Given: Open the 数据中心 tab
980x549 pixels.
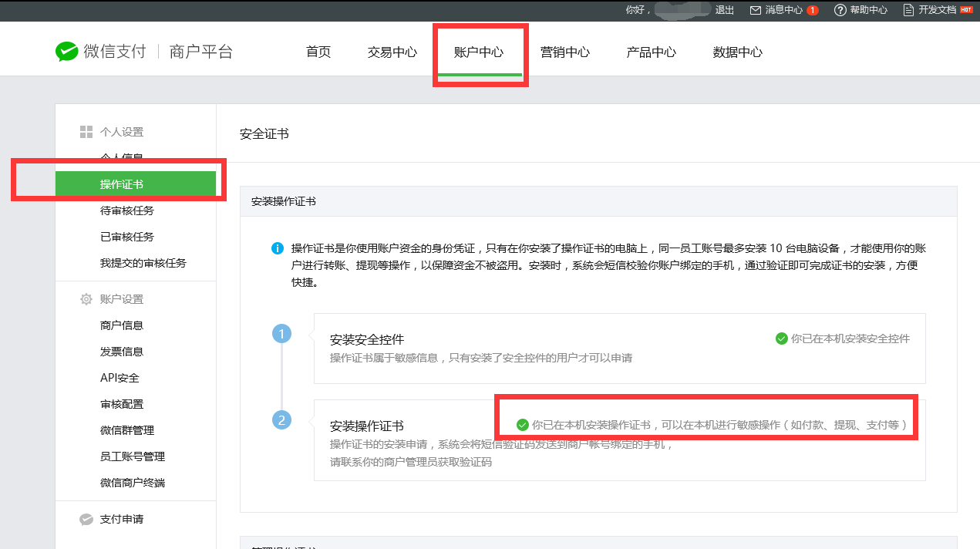Looking at the screenshot, I should pos(738,52).
